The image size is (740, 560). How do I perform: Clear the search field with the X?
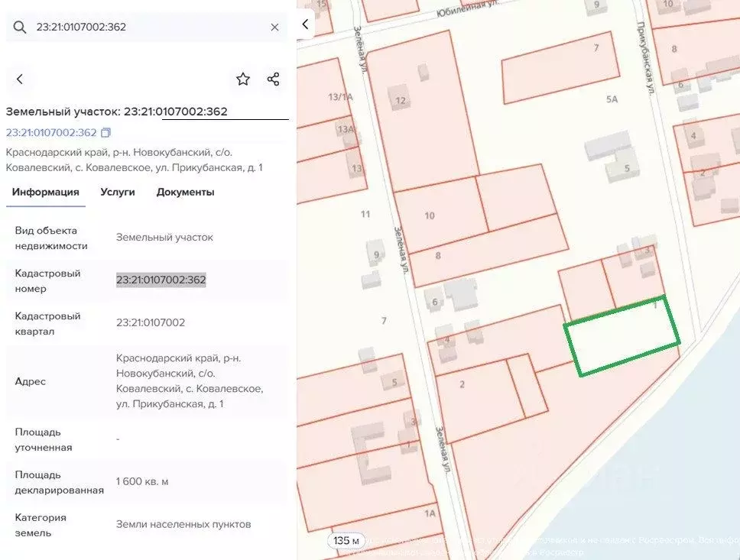coord(274,28)
